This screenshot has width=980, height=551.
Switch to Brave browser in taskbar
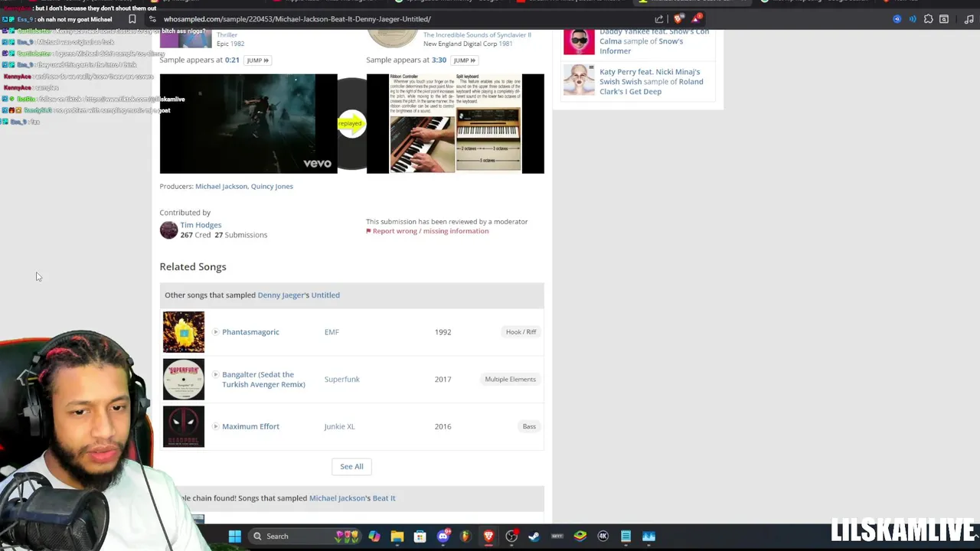click(x=488, y=536)
